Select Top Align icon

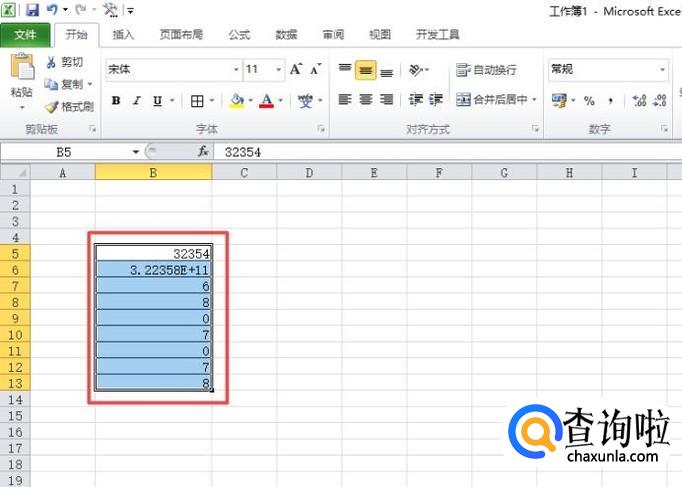click(x=345, y=69)
